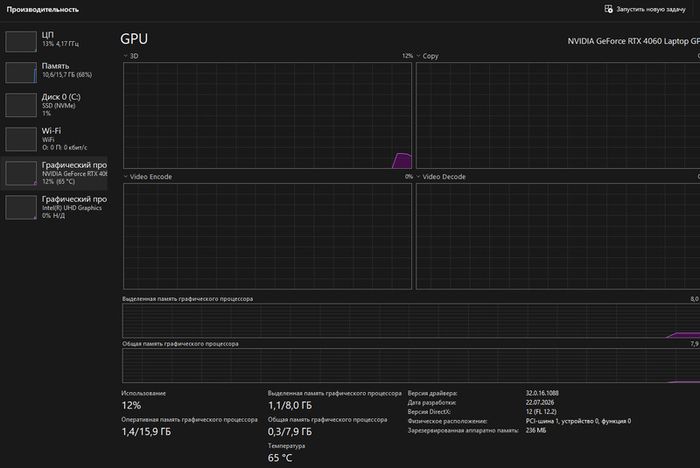Click the 'Температура' label
700x468 pixels.
coord(286,446)
